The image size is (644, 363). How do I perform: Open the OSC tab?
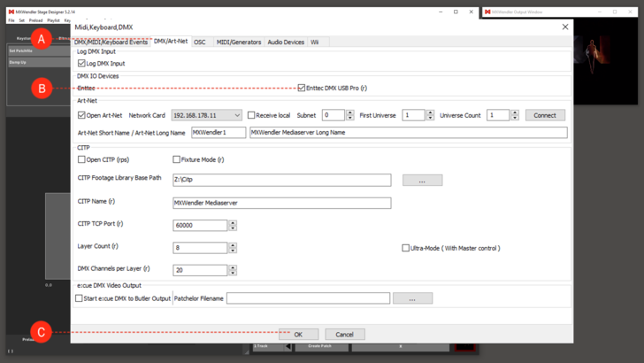[x=200, y=42]
